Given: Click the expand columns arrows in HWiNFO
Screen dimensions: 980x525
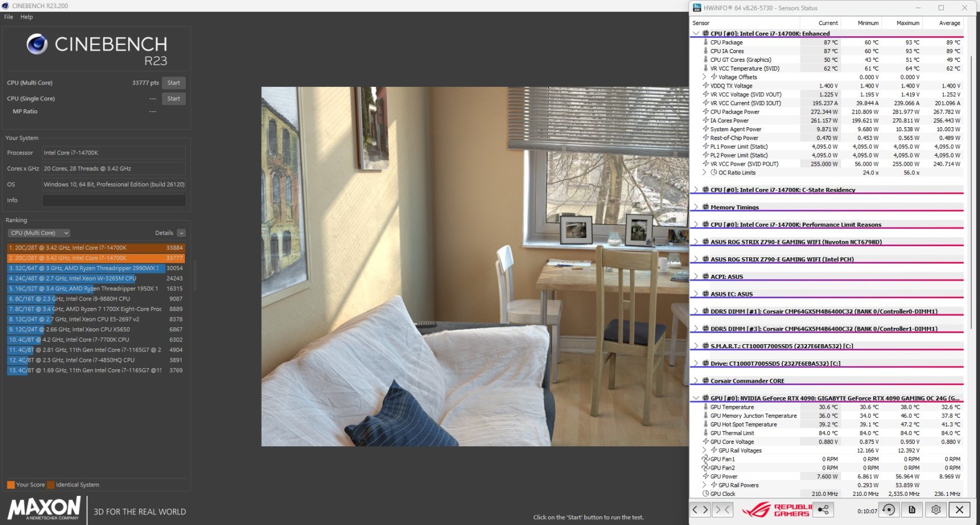Looking at the screenshot, I should 700,510.
